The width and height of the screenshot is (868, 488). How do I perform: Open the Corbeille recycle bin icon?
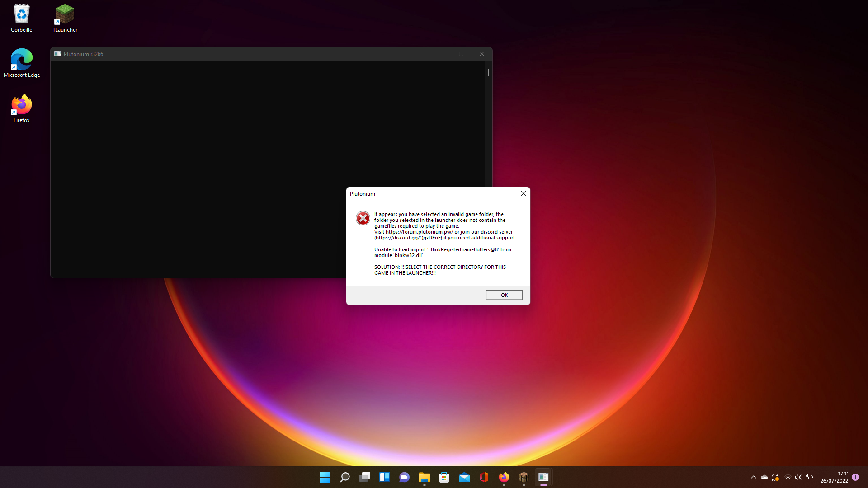21,18
